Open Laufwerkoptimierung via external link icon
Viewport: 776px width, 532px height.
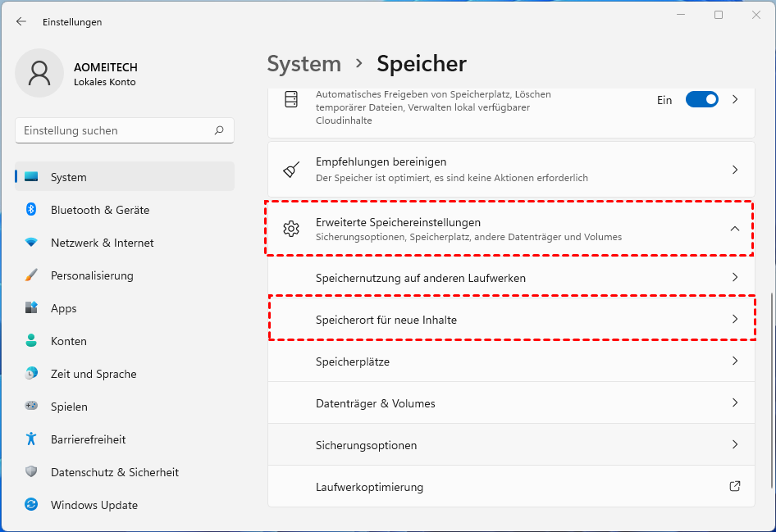(735, 487)
